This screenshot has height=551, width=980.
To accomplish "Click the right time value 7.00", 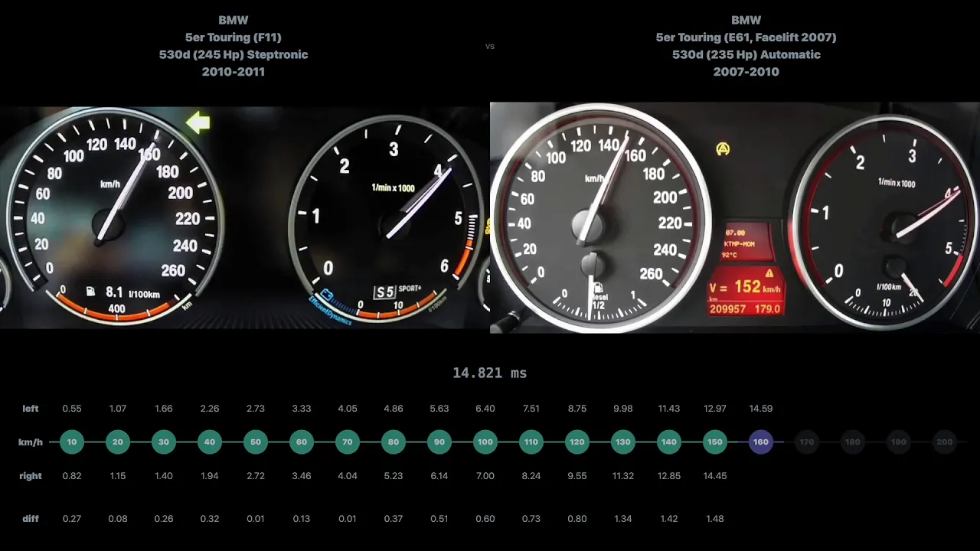I will coord(485,476).
